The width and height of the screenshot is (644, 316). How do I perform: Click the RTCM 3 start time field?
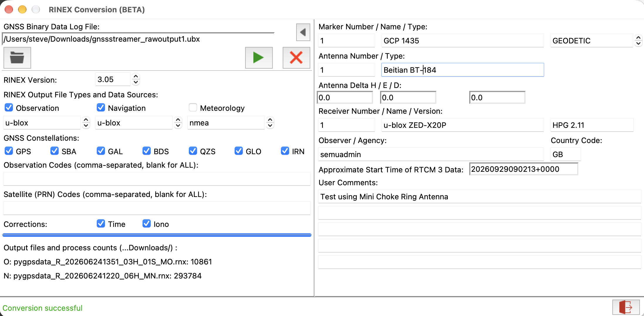[524, 169]
